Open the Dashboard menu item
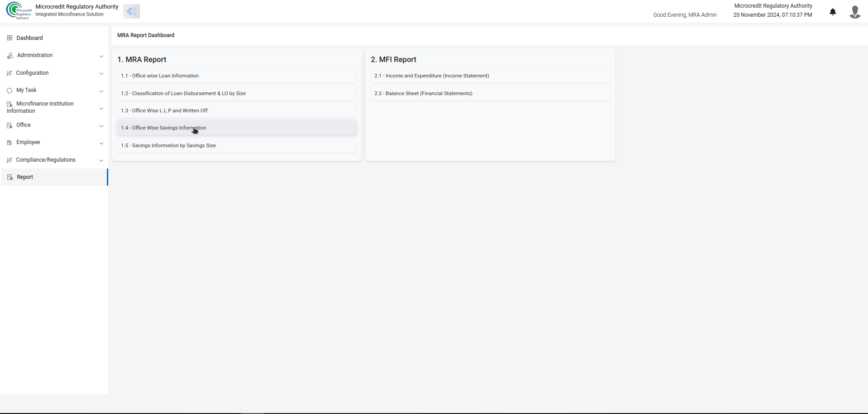The height and width of the screenshot is (414, 868). pyautogui.click(x=54, y=38)
